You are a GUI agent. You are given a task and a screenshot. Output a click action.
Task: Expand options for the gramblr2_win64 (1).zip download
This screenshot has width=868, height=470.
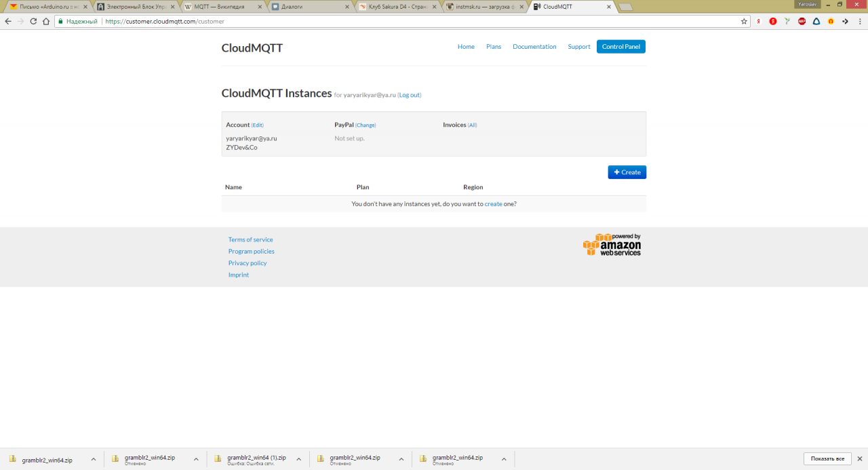299,459
